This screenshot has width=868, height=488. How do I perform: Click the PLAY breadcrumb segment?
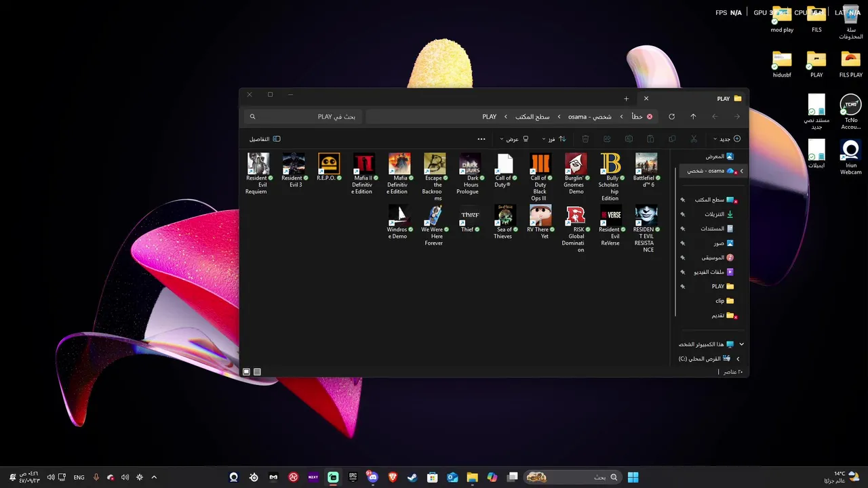(489, 117)
